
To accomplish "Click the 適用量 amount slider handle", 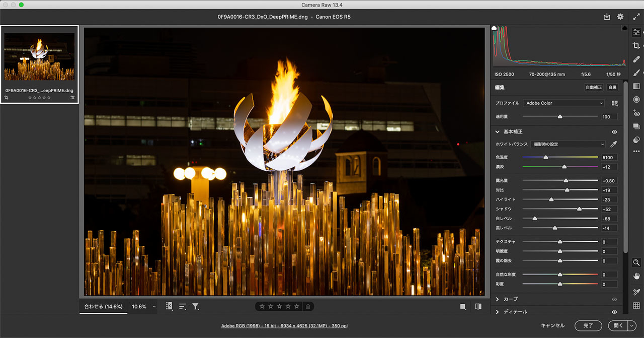I will (x=560, y=116).
